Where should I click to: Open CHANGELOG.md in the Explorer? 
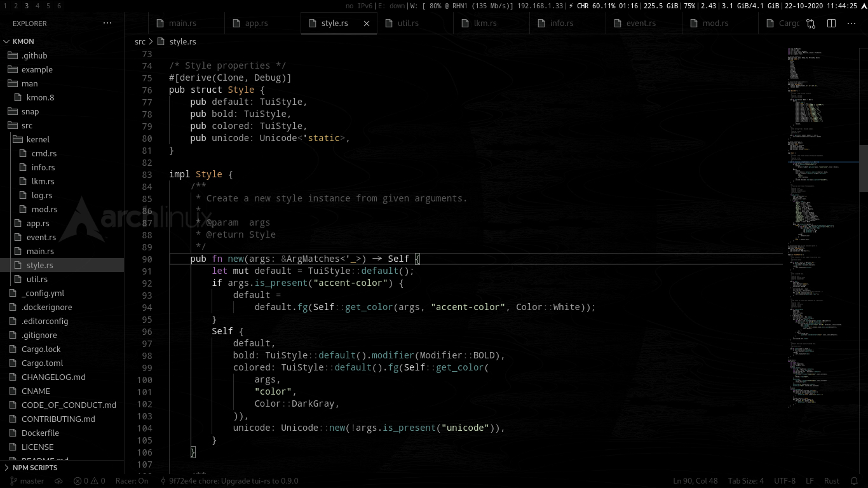coord(53,377)
